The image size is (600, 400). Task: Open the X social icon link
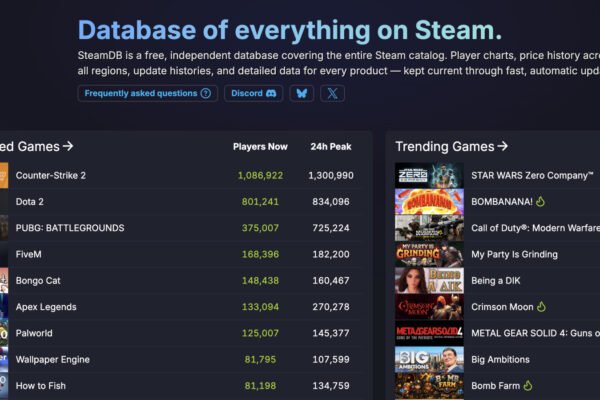pos(332,93)
